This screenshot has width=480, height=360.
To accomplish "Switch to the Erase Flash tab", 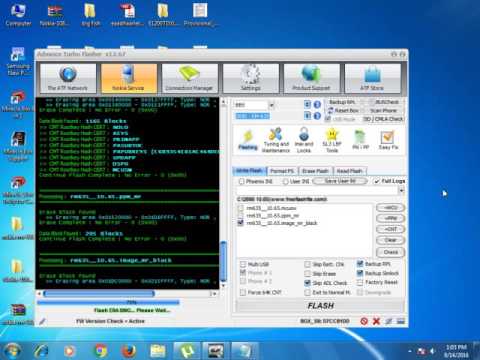I will (315, 171).
